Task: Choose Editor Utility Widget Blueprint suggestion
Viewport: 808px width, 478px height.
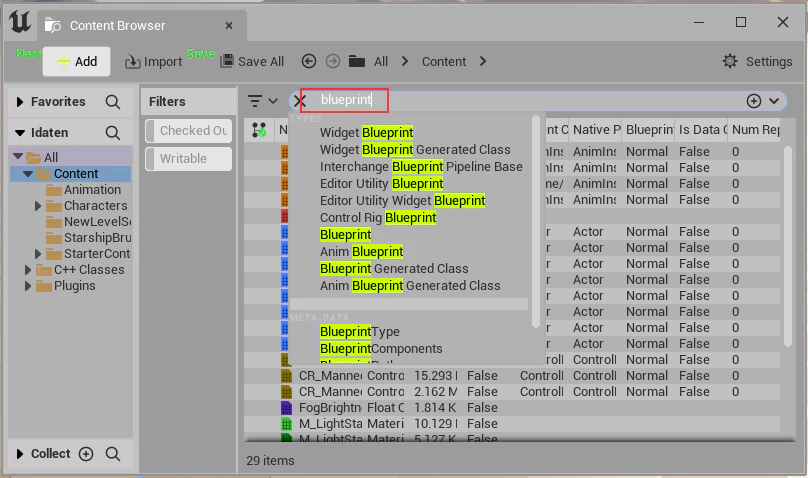Action: coord(402,201)
